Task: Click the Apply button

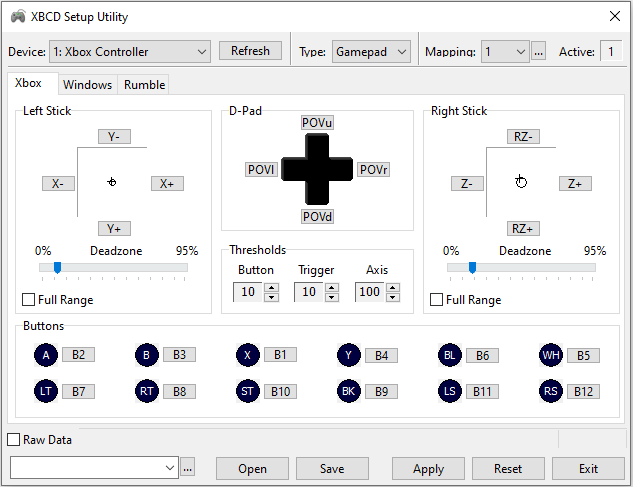Action: pyautogui.click(x=428, y=469)
